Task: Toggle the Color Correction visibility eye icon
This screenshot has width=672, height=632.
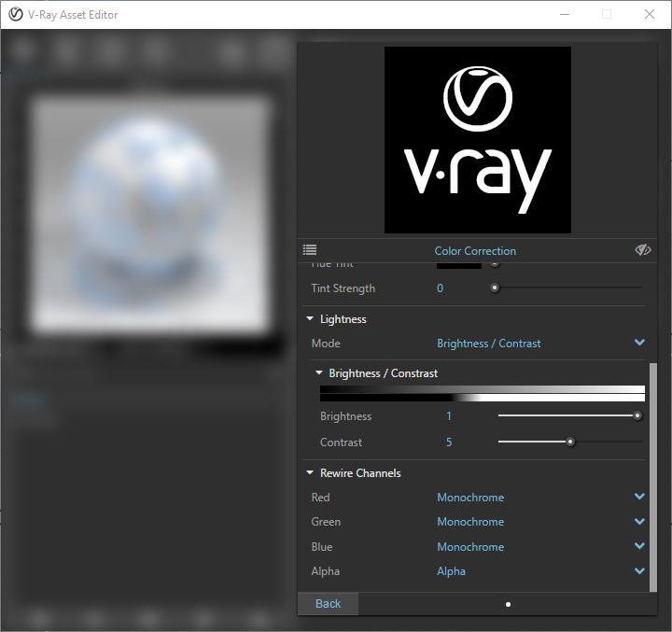Action: (x=642, y=249)
